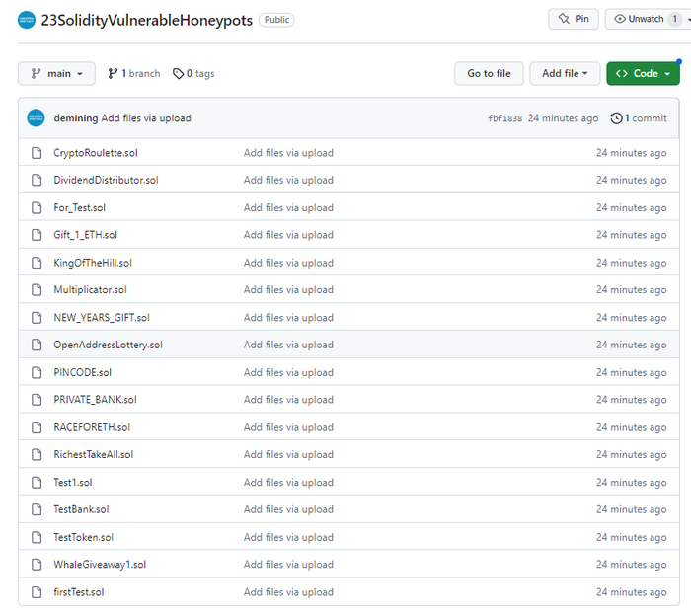Viewport: 691px width, 616px height.
Task: Click '24 minutes ago' in the firstTest.sol row
Action: click(631, 592)
